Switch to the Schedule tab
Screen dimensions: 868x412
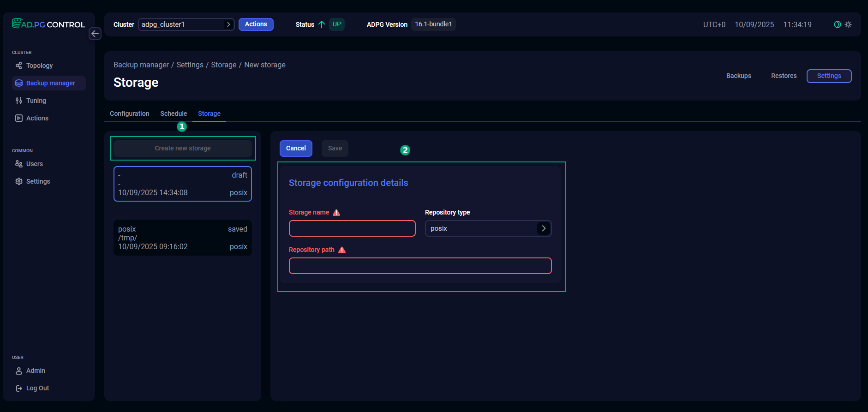point(174,113)
